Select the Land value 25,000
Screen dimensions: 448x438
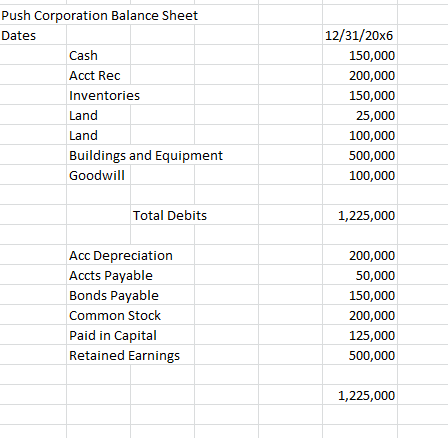tap(375, 116)
